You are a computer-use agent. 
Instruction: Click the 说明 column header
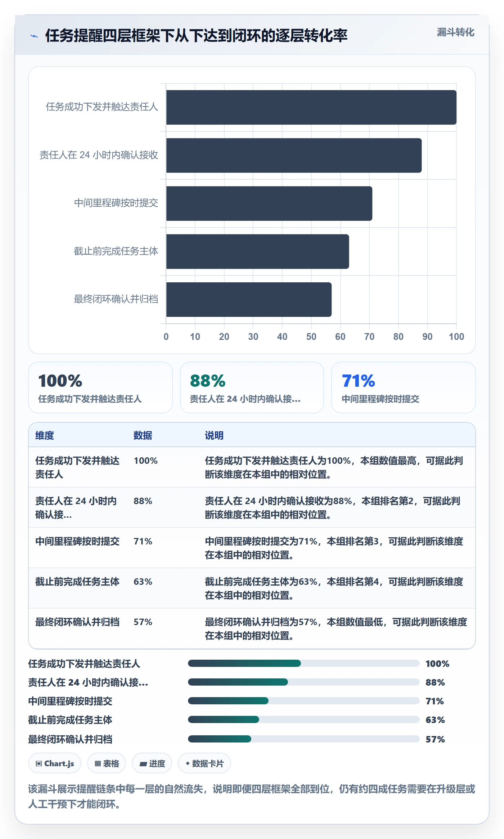coord(214,435)
